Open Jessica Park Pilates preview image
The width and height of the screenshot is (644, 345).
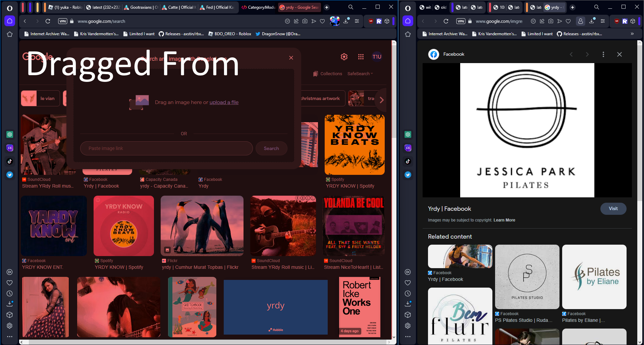[527, 130]
